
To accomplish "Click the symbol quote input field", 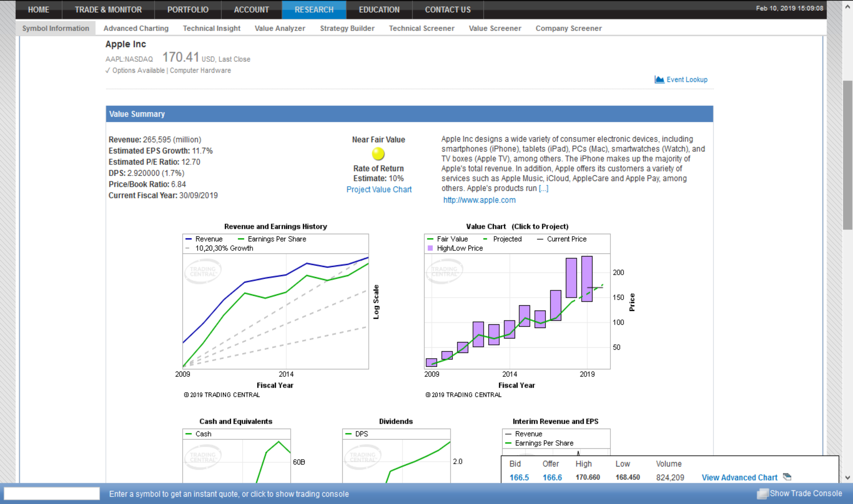I will pyautogui.click(x=52, y=494).
